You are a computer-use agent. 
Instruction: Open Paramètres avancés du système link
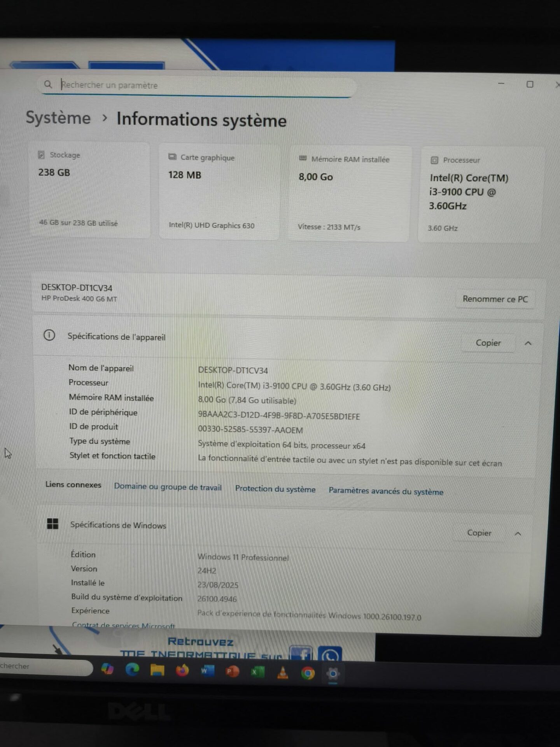pyautogui.click(x=386, y=491)
